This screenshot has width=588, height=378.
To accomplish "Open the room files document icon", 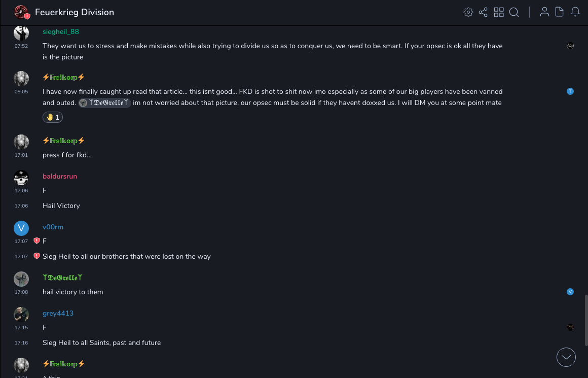I will (x=560, y=12).
